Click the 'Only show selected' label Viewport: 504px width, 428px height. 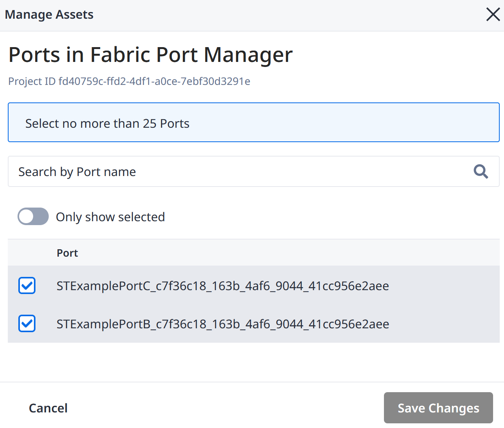[x=110, y=217]
